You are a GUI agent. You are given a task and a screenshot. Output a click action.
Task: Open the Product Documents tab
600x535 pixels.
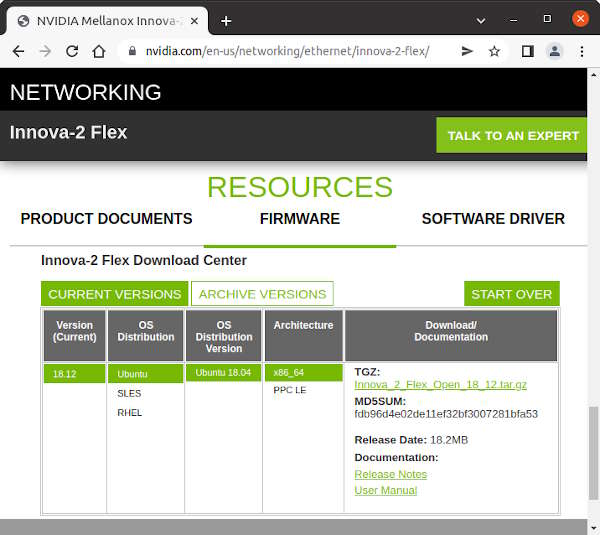(x=106, y=219)
